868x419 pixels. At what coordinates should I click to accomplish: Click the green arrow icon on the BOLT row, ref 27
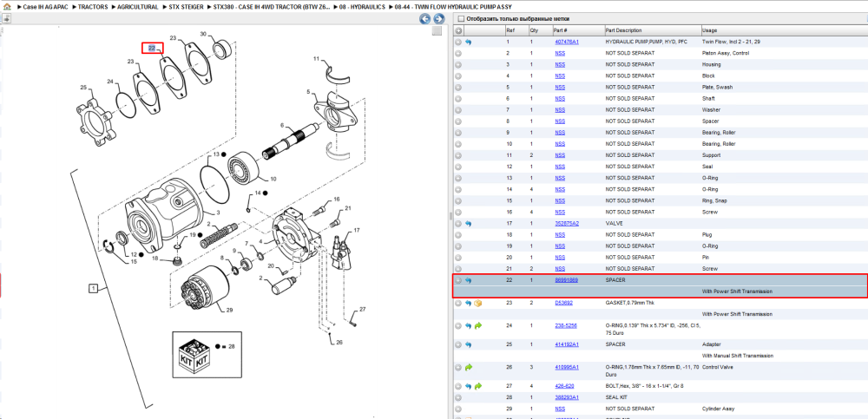point(477,386)
